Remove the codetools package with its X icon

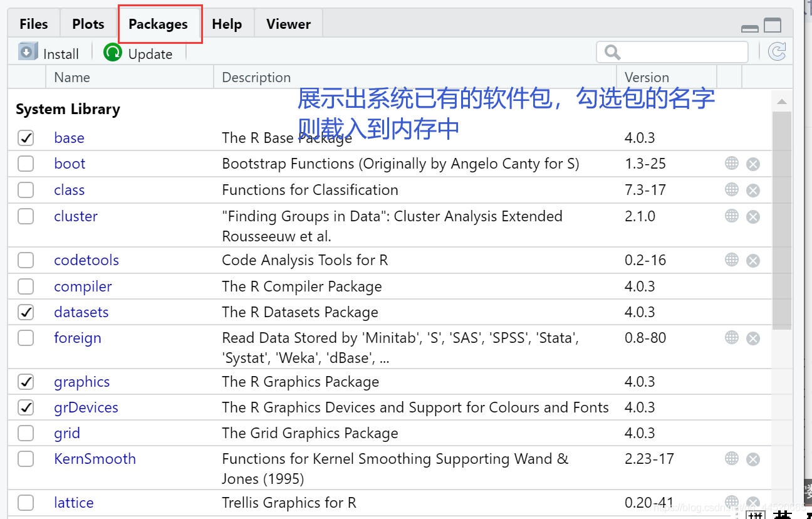753,261
